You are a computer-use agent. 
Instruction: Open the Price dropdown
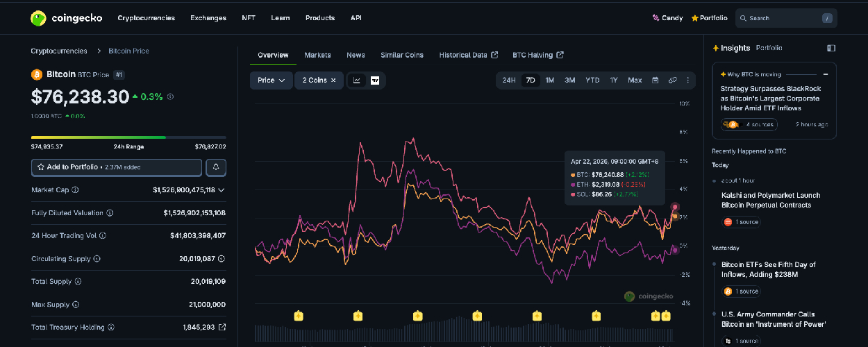pos(271,81)
